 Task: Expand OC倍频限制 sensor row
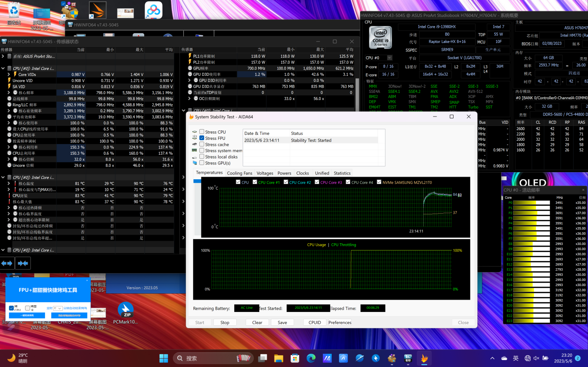tap(189, 98)
